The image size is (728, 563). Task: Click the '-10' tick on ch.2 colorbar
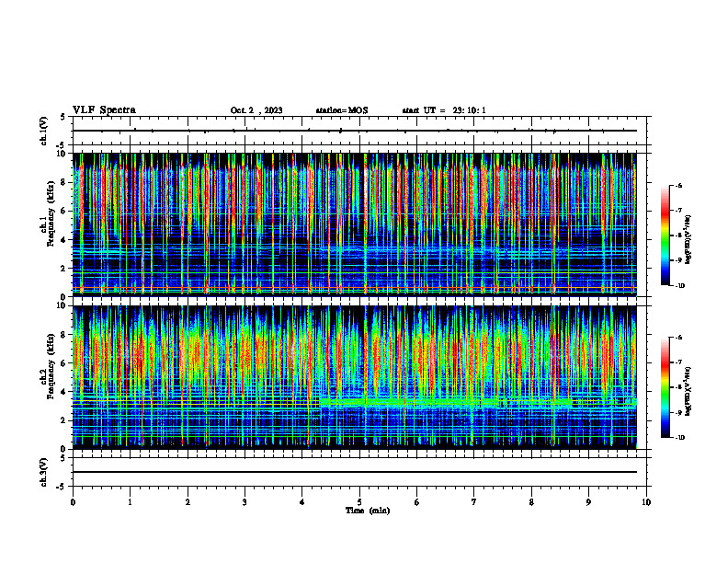(680, 438)
